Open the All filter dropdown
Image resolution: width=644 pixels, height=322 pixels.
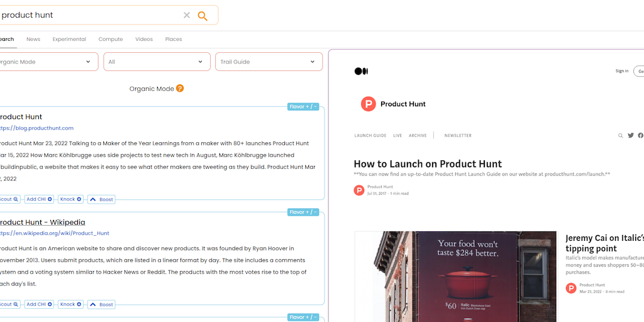coord(156,62)
